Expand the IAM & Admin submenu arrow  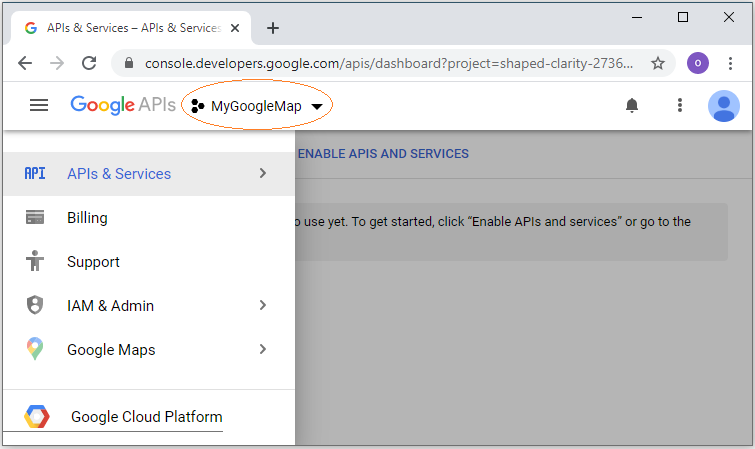click(263, 305)
